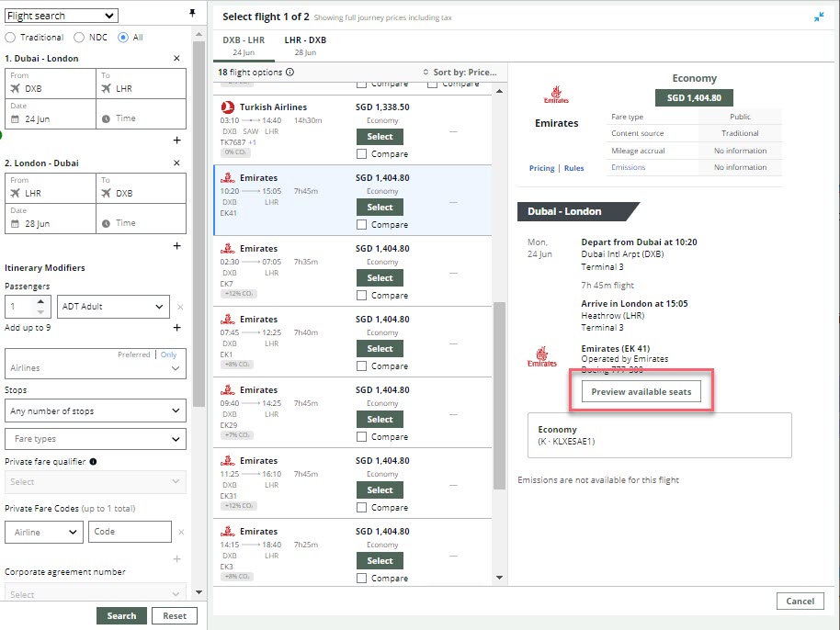Collapse the flight selection panel
The height and width of the screenshot is (630, 840).
(x=819, y=17)
